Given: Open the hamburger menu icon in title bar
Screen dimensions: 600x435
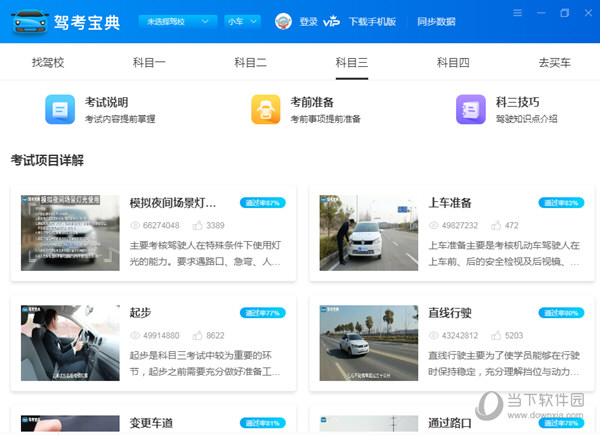Looking at the screenshot, I should coord(517,13).
